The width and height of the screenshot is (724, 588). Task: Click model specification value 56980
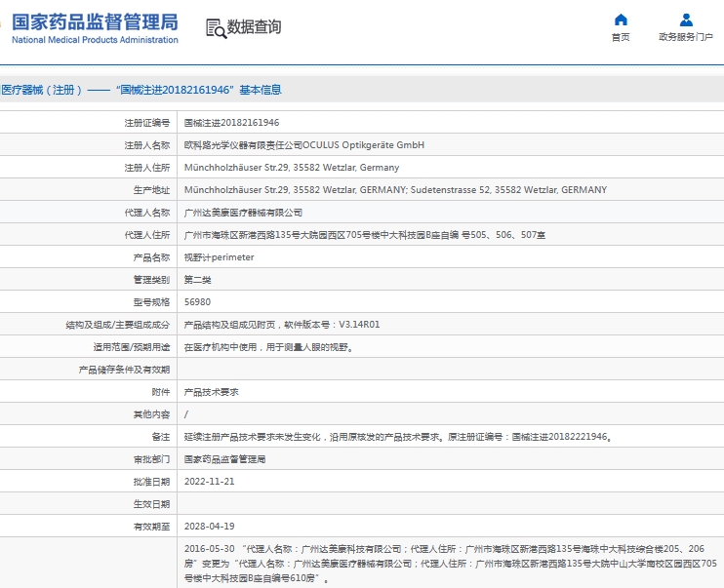coord(197,302)
